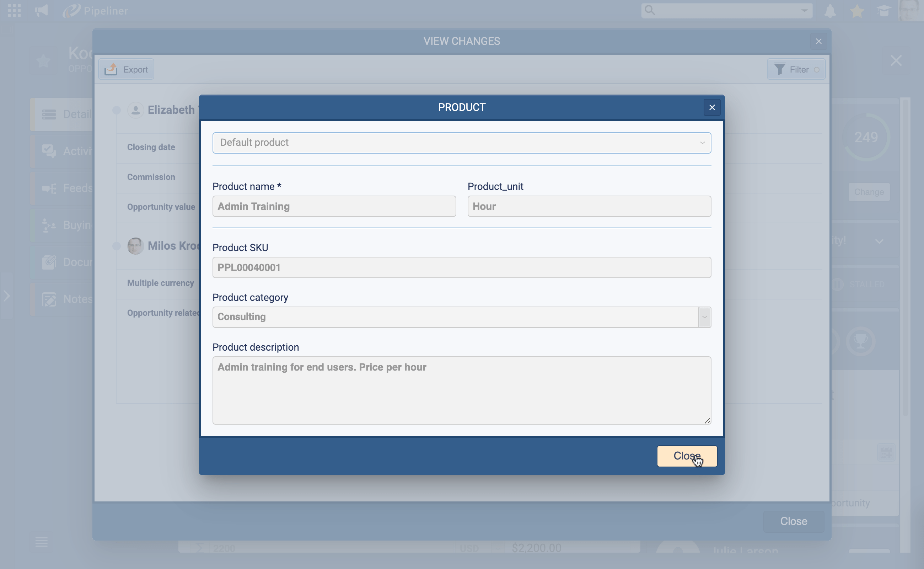Click Close in View Changes footer
Viewport: 924px width, 569px height.
pyautogui.click(x=793, y=521)
